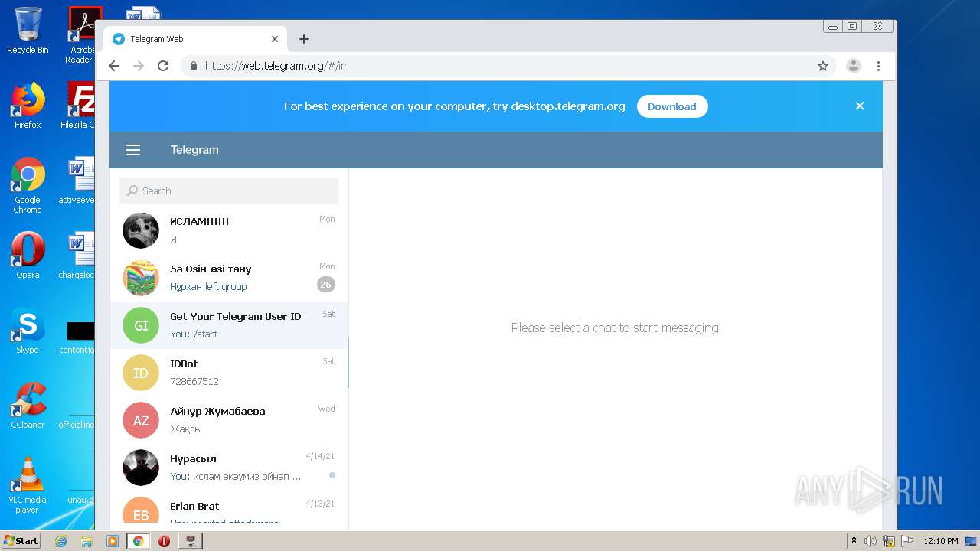Click the Action Center flag icon

pyautogui.click(x=907, y=541)
